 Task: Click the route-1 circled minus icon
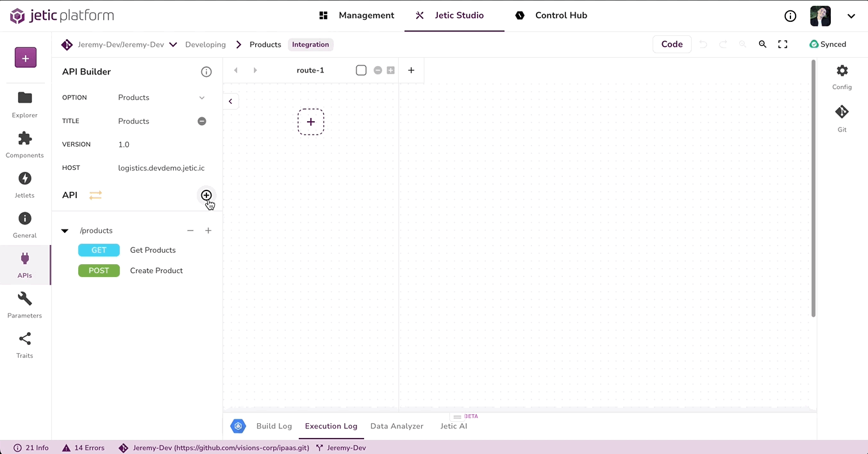[378, 71]
